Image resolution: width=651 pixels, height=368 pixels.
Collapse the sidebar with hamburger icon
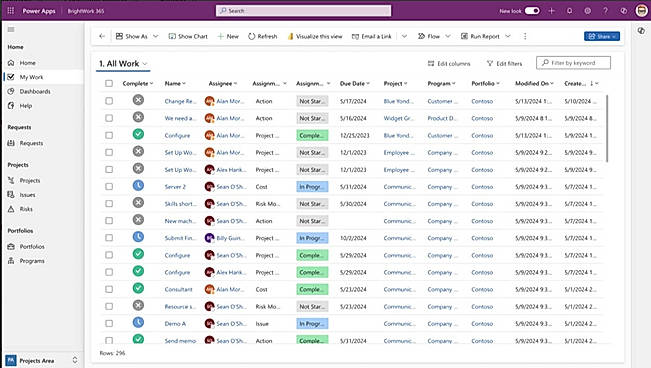point(11,29)
